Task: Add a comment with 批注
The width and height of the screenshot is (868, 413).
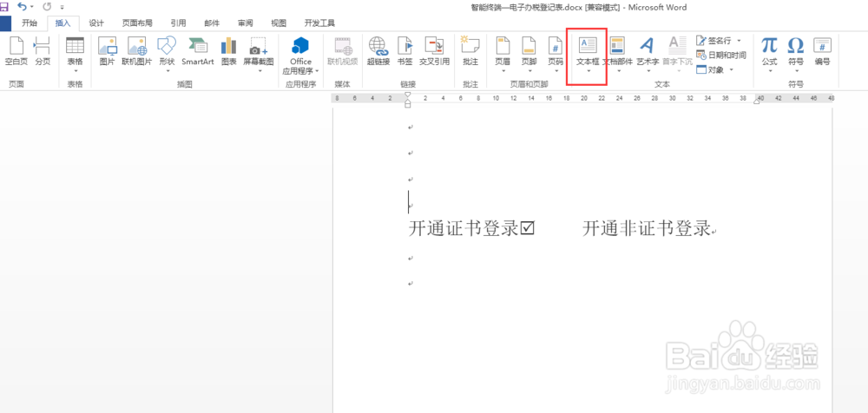Action: (470, 52)
